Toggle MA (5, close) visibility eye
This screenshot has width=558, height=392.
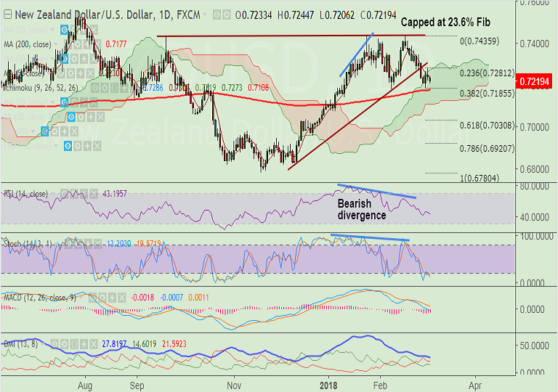(x=61, y=73)
